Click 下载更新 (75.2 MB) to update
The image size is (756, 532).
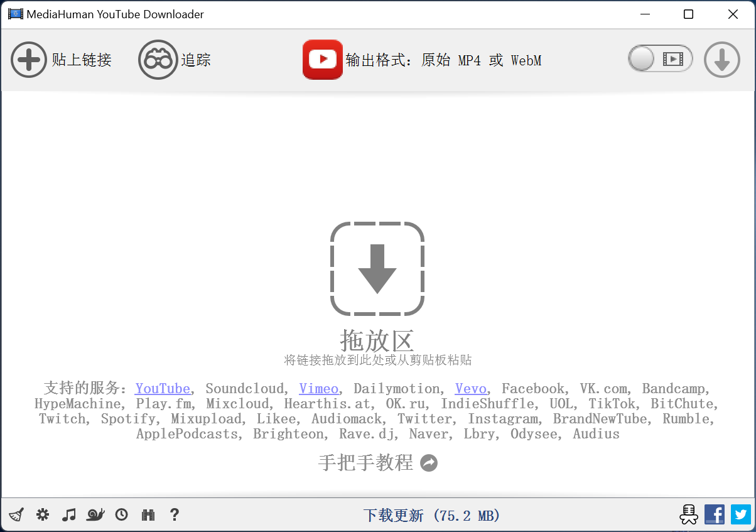(x=432, y=516)
